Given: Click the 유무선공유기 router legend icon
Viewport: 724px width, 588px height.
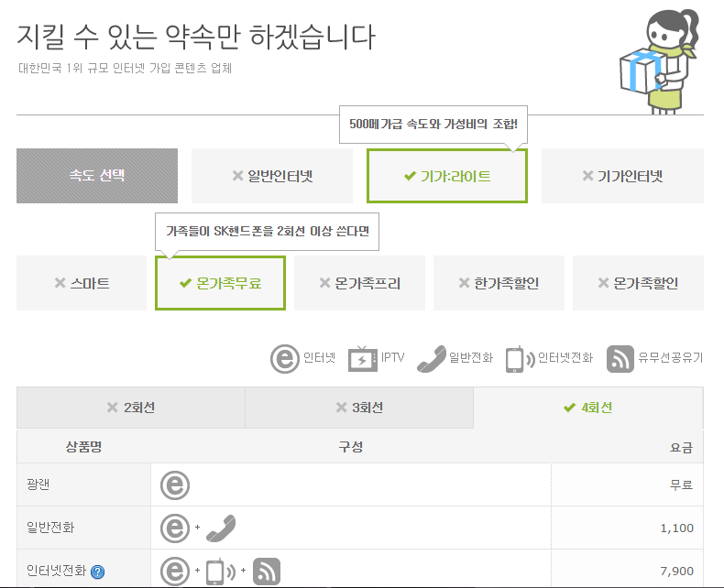Looking at the screenshot, I should [x=620, y=358].
